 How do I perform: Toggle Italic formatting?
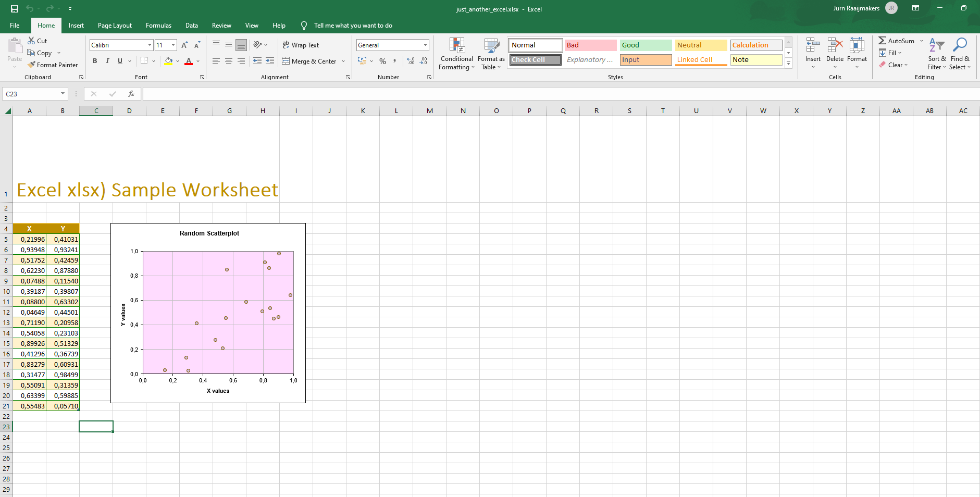(x=107, y=61)
